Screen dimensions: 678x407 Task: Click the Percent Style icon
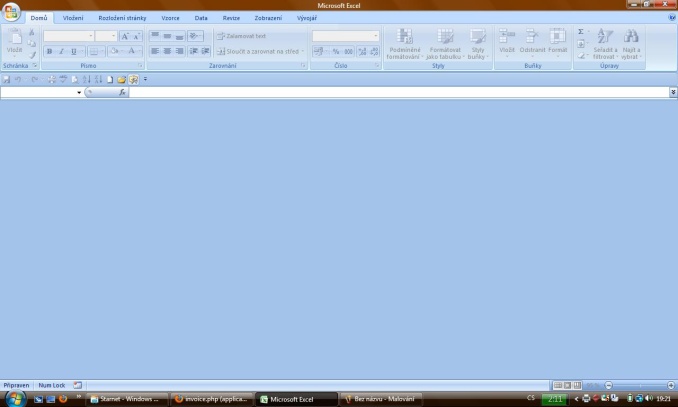[x=336, y=51]
